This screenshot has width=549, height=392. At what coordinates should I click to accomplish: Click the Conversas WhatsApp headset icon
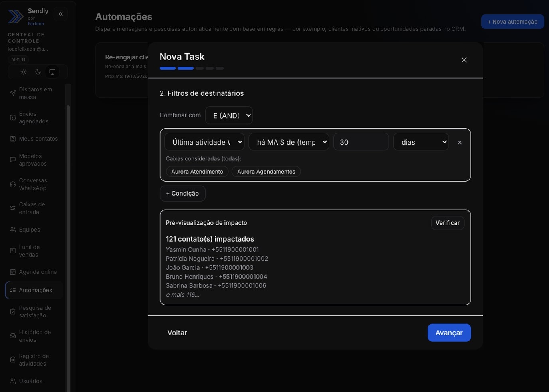(13, 184)
